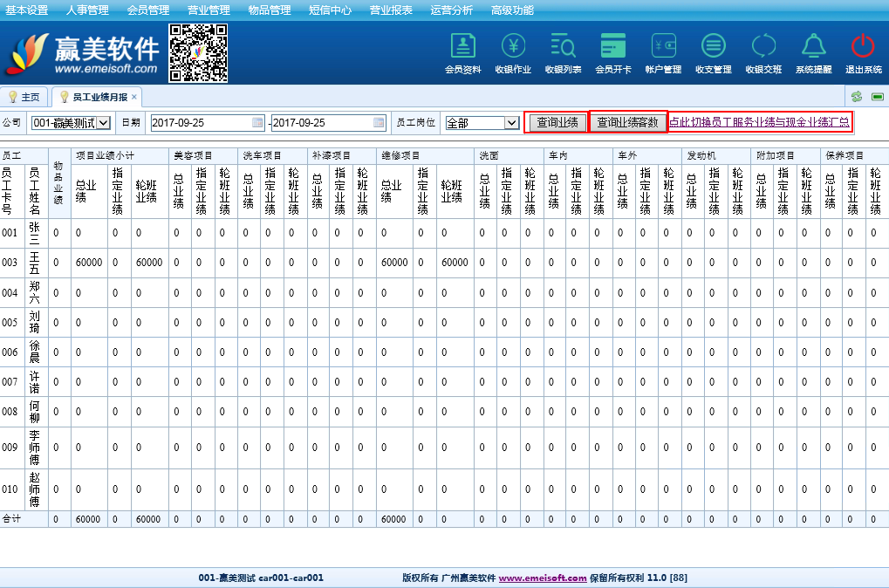Click the green refresh icon beside tabs
889x588 pixels.
tap(856, 96)
